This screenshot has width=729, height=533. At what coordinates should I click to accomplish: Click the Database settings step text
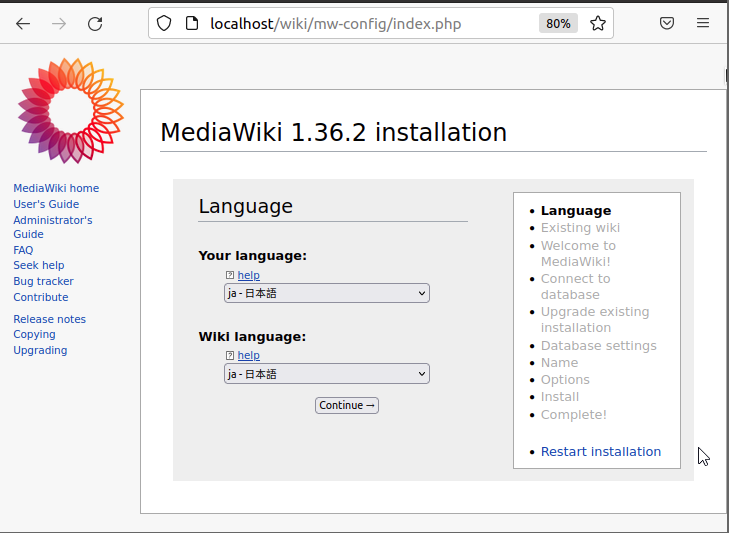599,346
